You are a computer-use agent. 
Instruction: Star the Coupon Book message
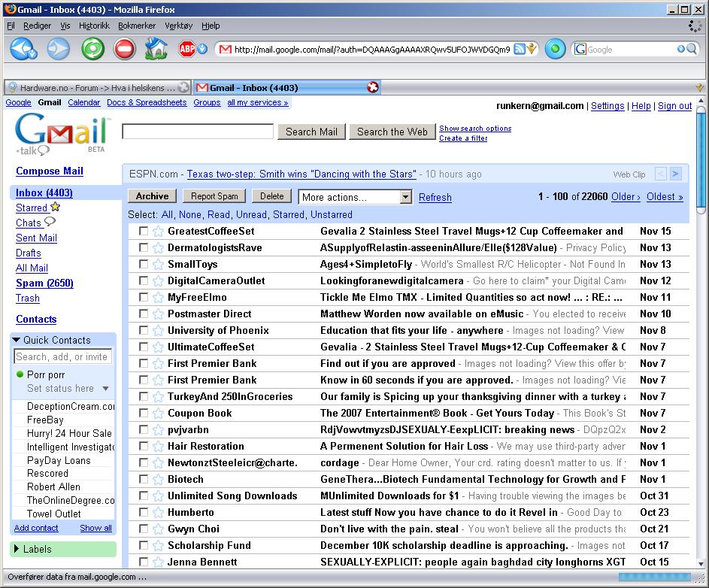point(158,414)
